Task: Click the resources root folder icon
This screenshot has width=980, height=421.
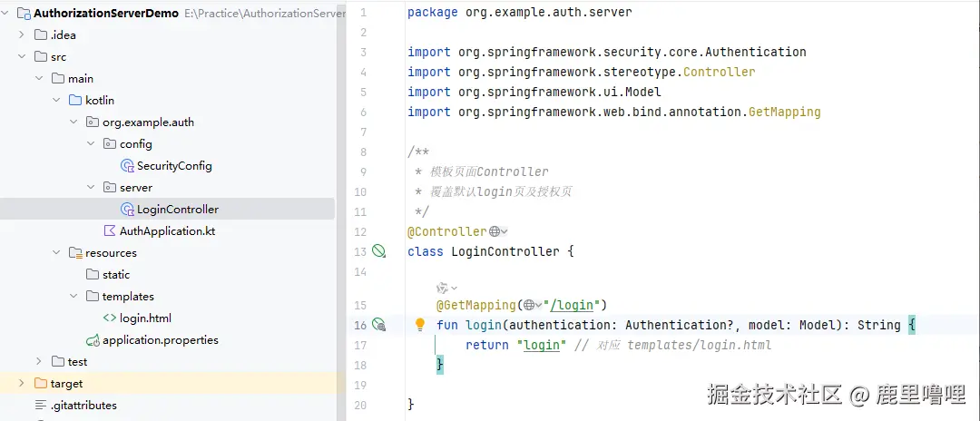Action: (75, 253)
